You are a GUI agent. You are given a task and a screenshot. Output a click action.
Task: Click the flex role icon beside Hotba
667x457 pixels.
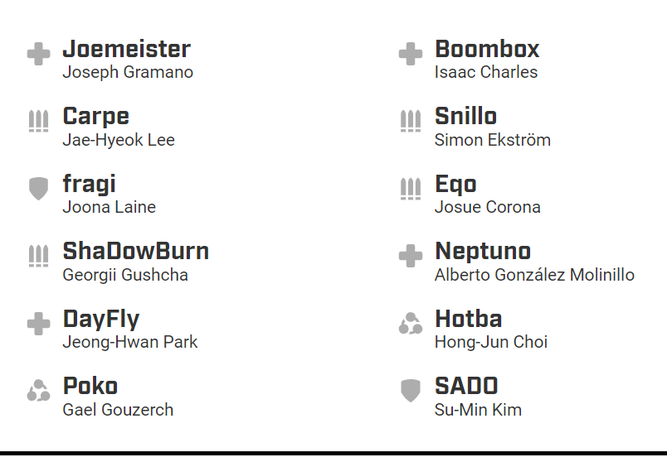click(x=410, y=323)
